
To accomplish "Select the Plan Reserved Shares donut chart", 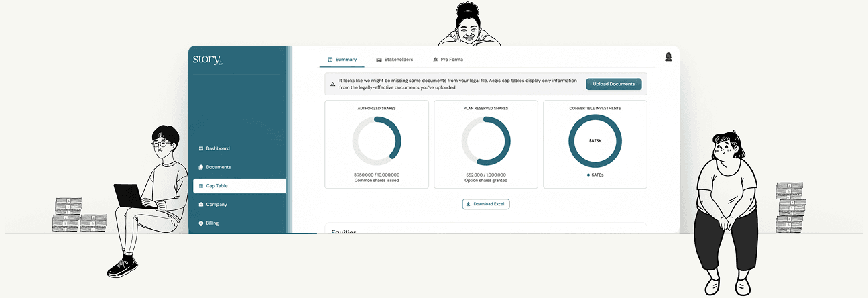I will [486, 141].
